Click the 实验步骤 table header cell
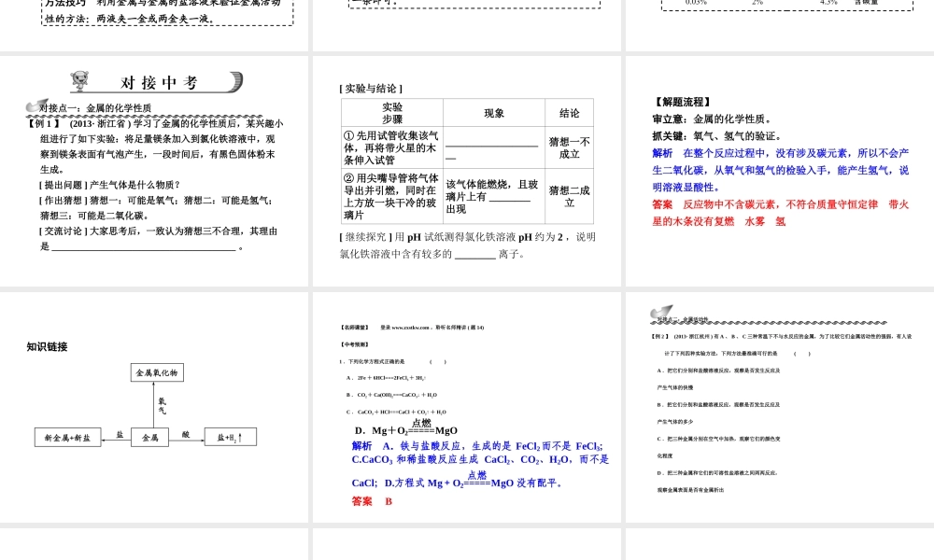This screenshot has width=934, height=560. tap(392, 113)
